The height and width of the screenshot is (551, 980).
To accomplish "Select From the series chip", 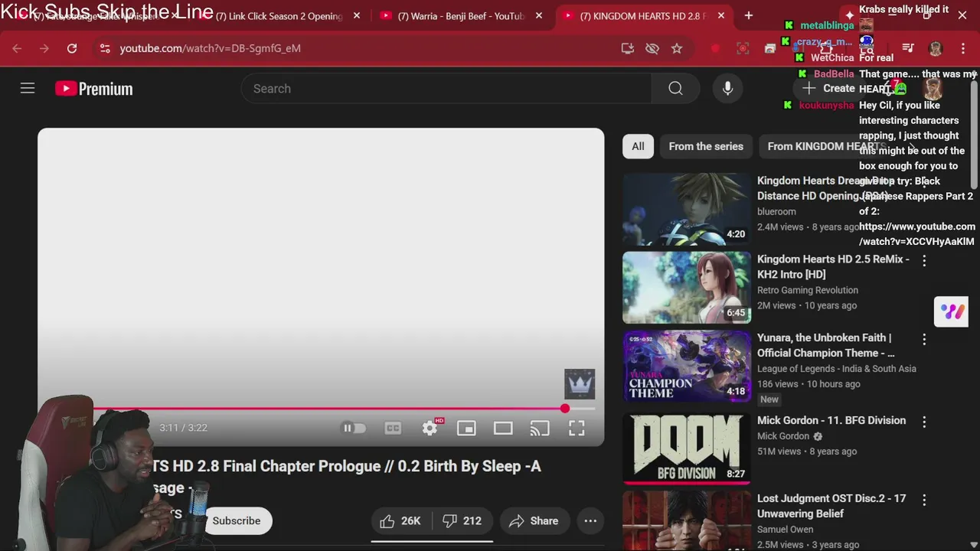I will 706,146.
